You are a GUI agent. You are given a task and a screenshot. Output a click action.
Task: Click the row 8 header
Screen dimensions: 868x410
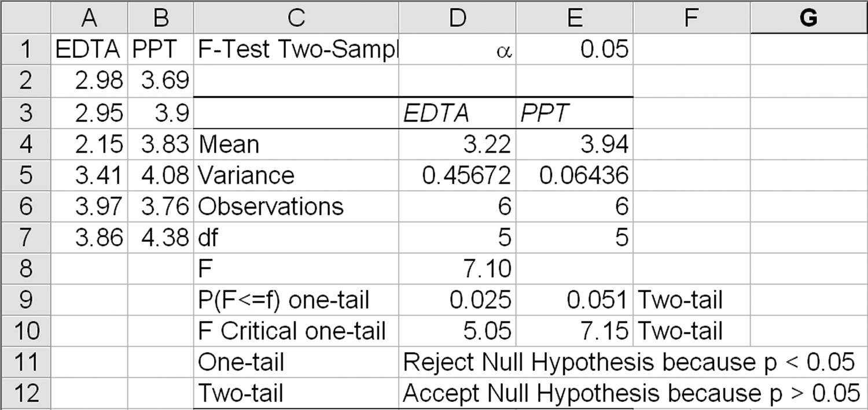[25, 268]
